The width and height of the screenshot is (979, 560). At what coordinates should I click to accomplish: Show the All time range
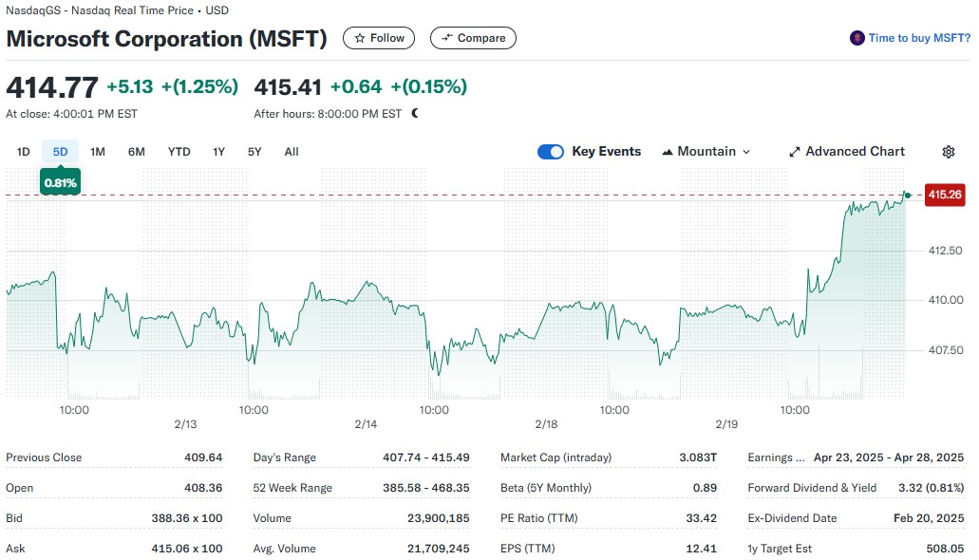[x=292, y=152]
